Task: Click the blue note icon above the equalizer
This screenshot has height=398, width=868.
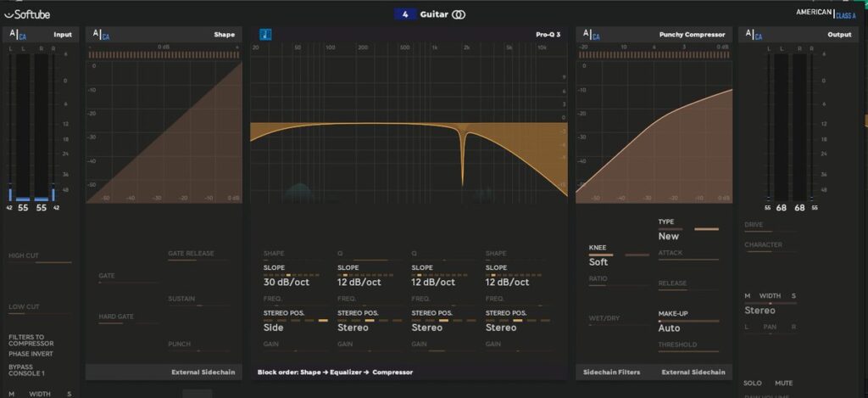Action: coord(265,35)
